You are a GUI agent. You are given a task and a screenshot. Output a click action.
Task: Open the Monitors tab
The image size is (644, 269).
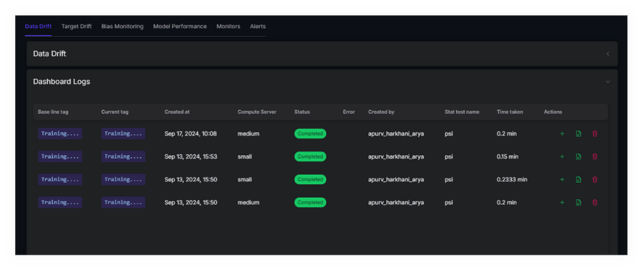point(228,27)
